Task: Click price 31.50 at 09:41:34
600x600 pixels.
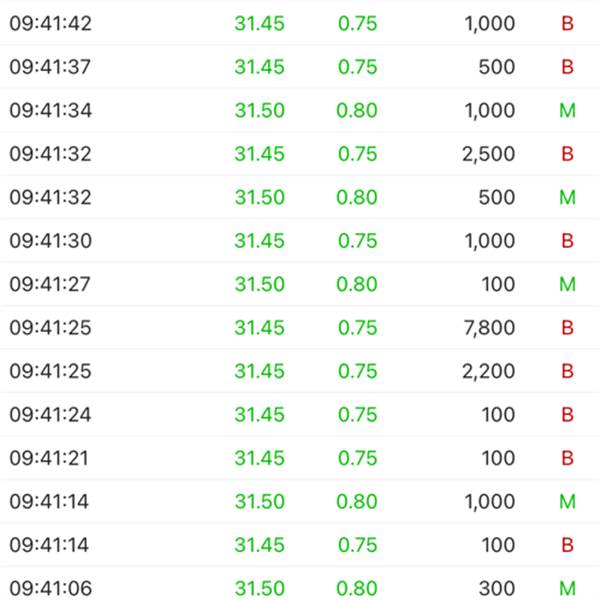Action: 259,111
